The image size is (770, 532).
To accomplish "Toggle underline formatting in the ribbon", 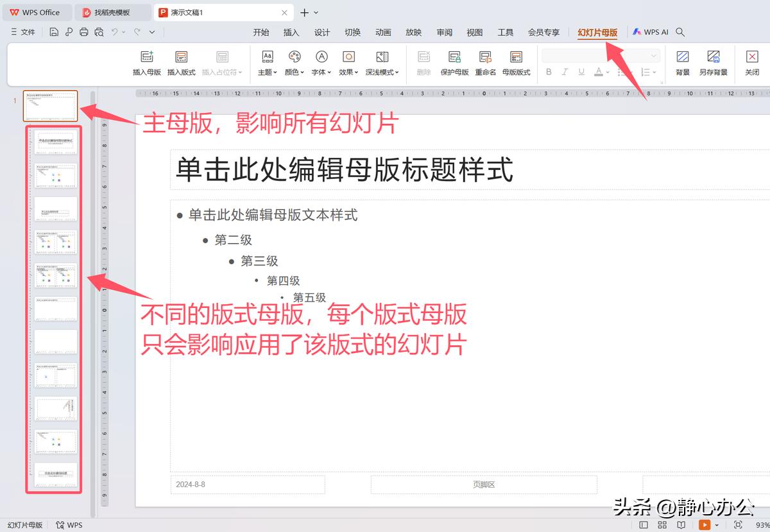I will click(x=581, y=72).
